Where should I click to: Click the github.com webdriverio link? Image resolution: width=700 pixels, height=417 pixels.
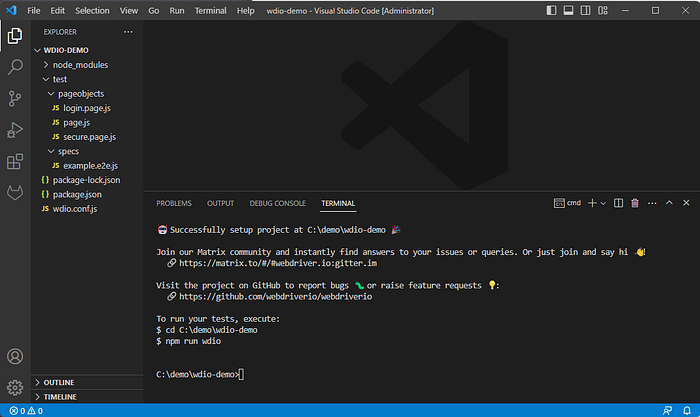[275, 297]
